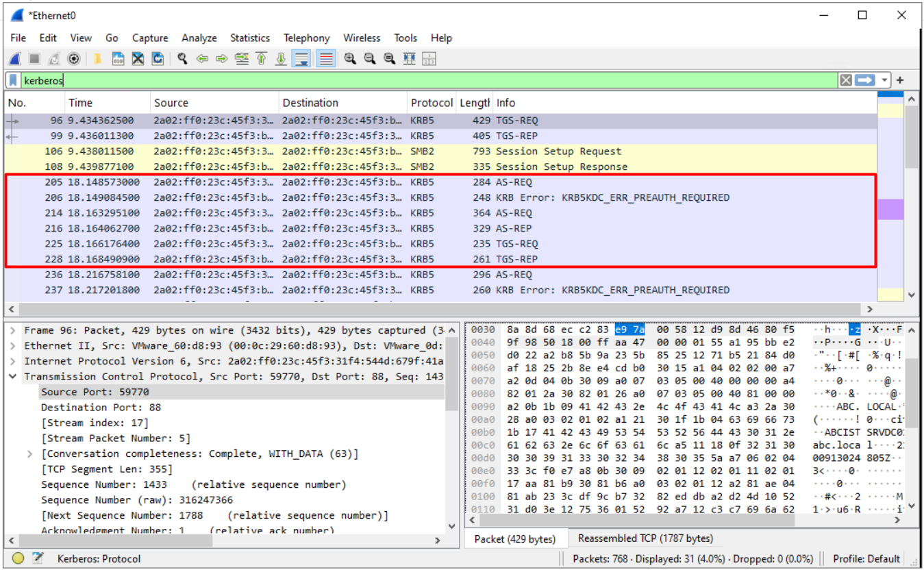Clear the kerberos display filter
924x570 pixels.
(x=846, y=80)
